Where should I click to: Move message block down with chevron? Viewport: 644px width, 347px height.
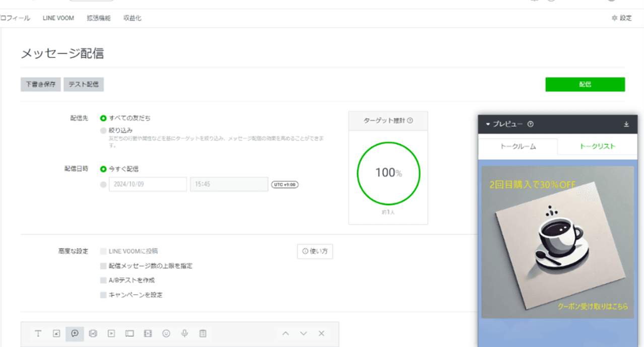pos(303,333)
